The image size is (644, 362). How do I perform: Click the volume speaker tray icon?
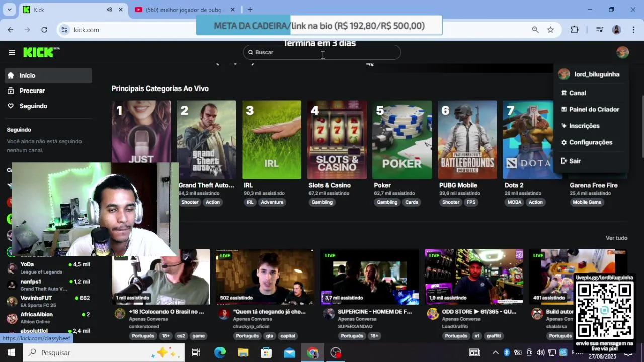tap(540, 353)
